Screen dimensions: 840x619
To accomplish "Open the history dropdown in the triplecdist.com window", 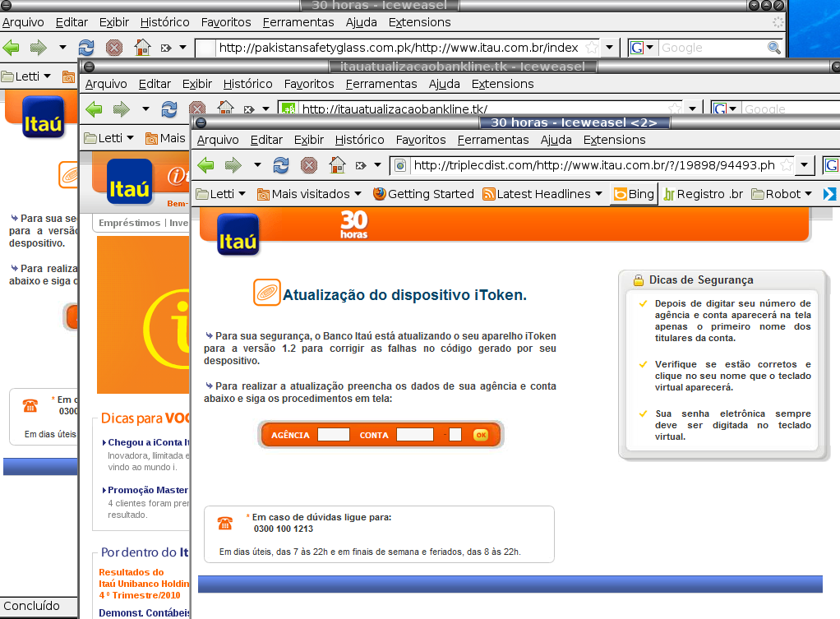I will 257,165.
